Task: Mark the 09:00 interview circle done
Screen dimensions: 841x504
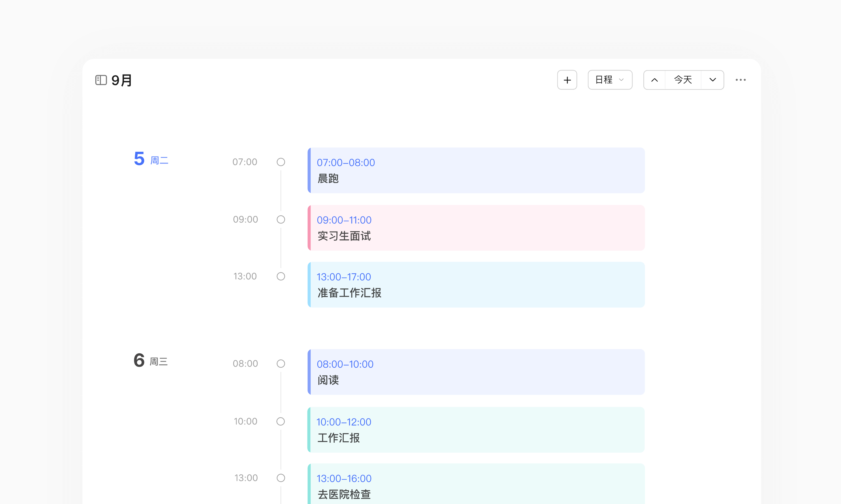Action: [281, 220]
